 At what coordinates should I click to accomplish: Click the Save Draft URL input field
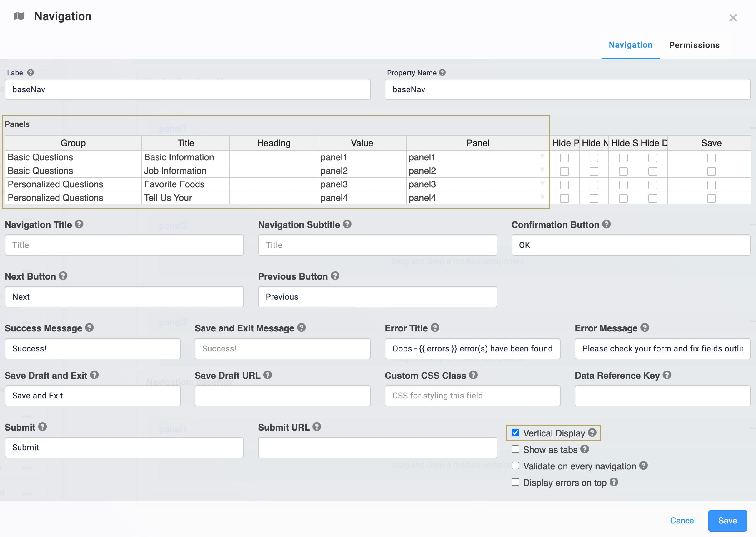282,396
